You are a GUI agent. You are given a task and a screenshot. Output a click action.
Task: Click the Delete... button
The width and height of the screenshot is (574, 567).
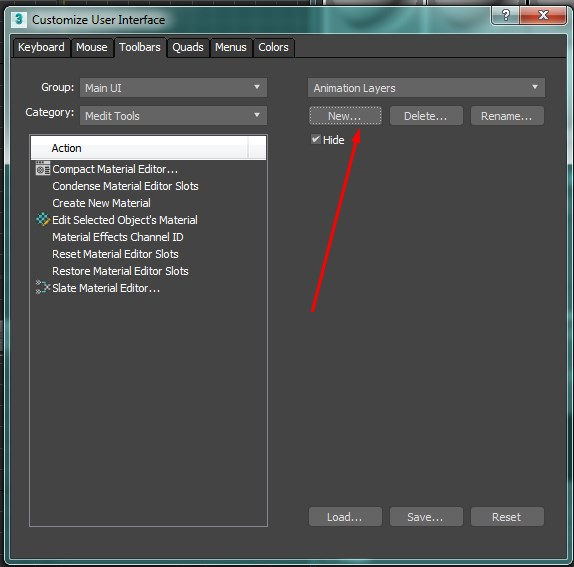426,116
